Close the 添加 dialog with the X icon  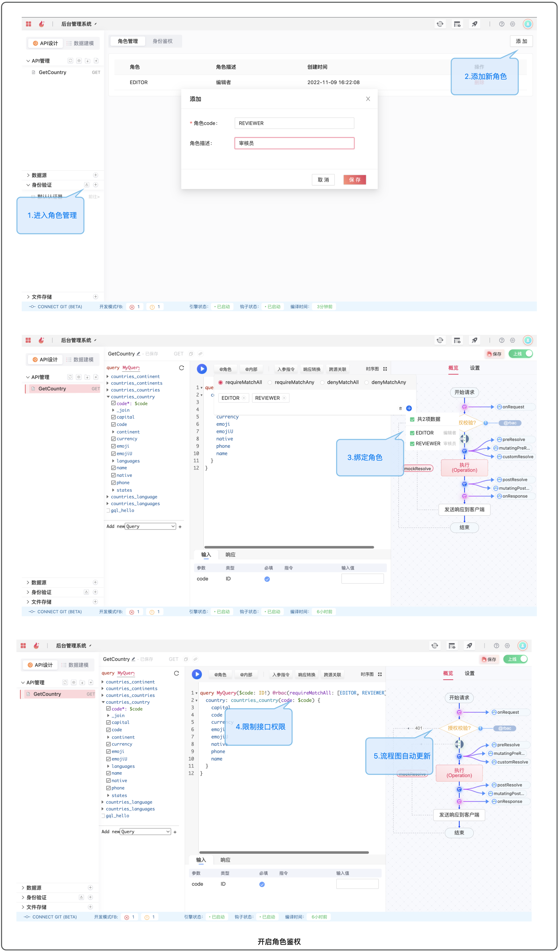click(x=368, y=99)
